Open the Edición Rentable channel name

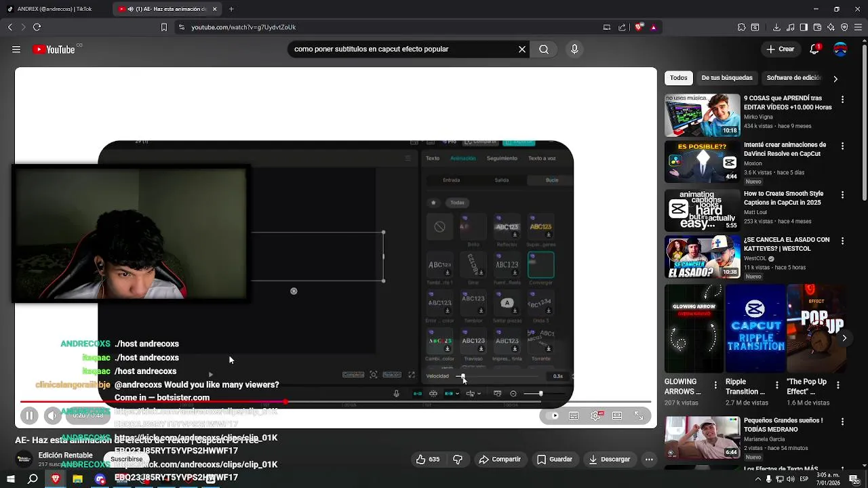click(66, 455)
